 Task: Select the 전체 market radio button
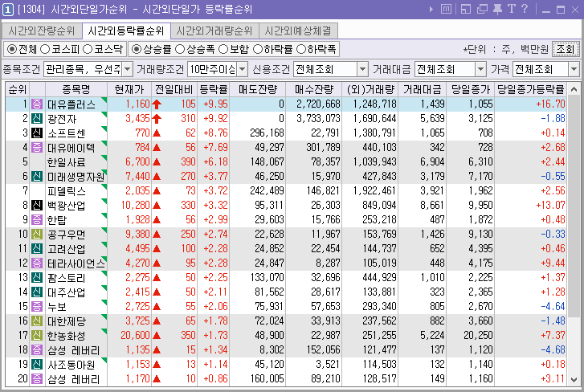[12, 49]
